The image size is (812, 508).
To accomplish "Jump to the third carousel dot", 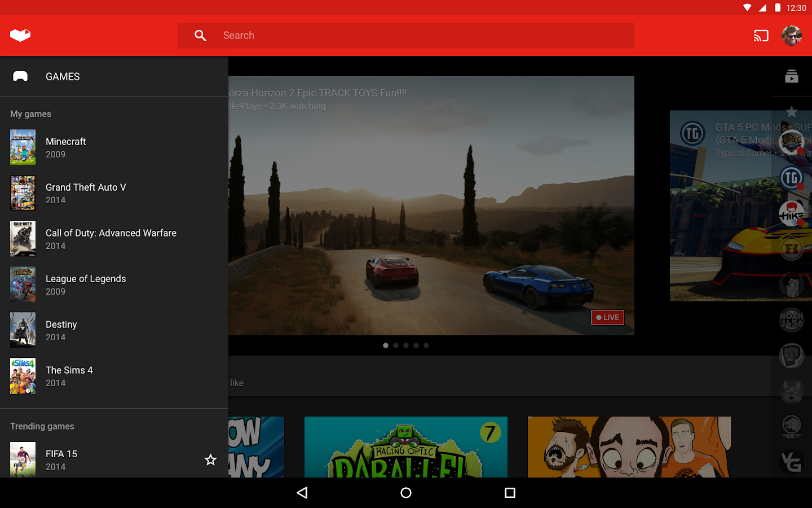I will pyautogui.click(x=406, y=345).
